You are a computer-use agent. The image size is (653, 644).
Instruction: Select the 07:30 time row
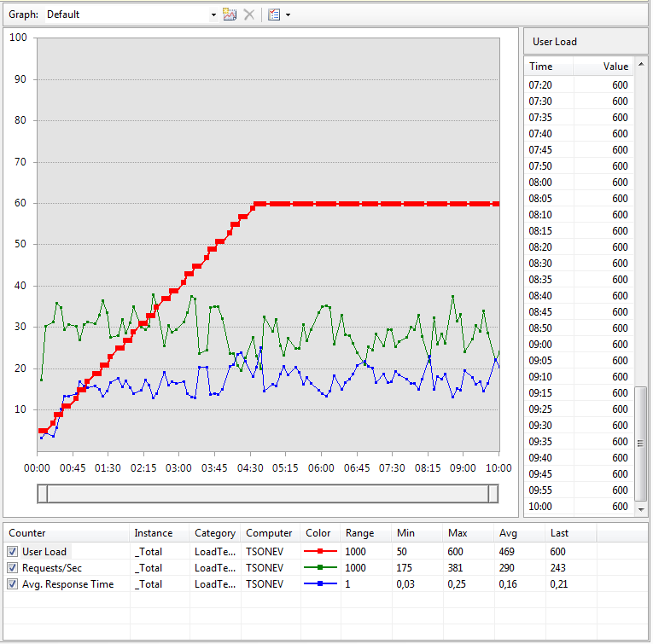[579, 102]
